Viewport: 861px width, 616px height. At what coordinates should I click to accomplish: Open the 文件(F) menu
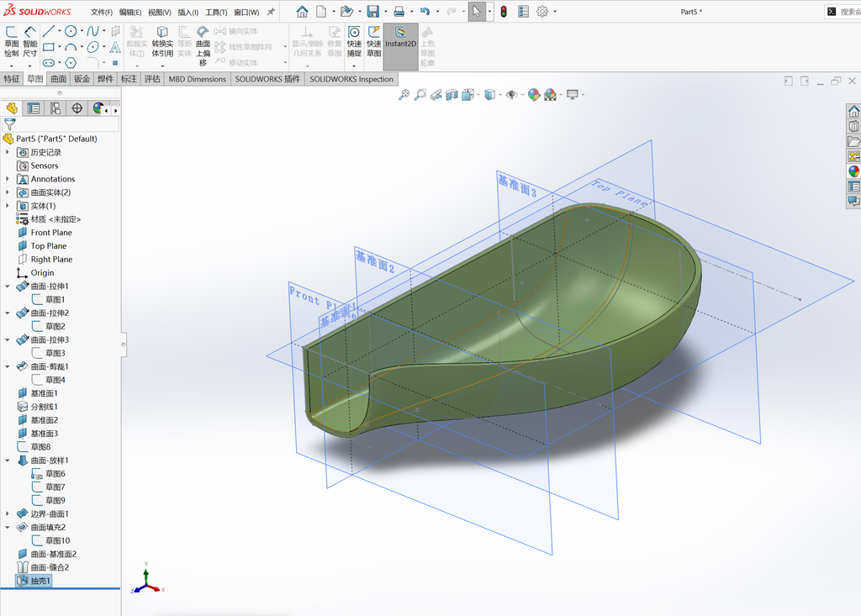pyautogui.click(x=102, y=12)
